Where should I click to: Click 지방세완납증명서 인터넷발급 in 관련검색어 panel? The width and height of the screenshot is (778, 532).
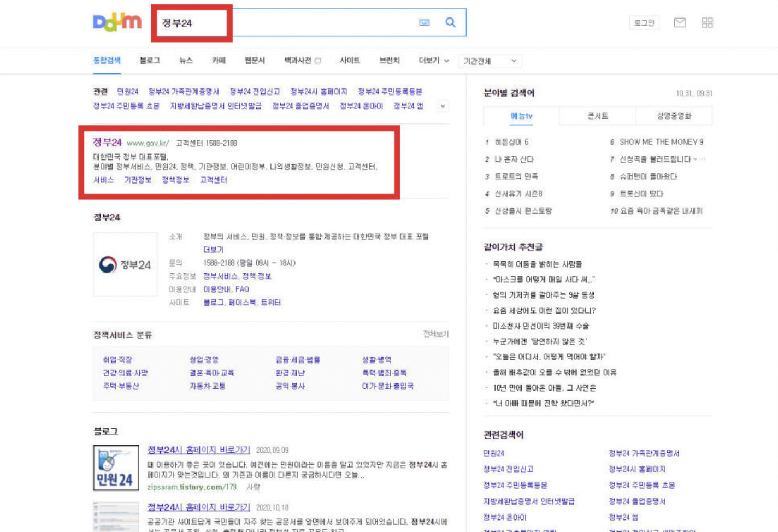coord(529,501)
